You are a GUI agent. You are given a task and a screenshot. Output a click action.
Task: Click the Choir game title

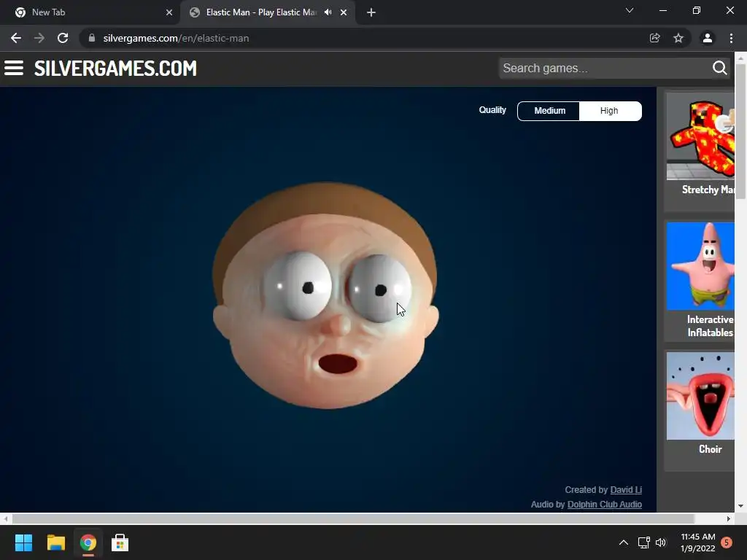point(710,449)
